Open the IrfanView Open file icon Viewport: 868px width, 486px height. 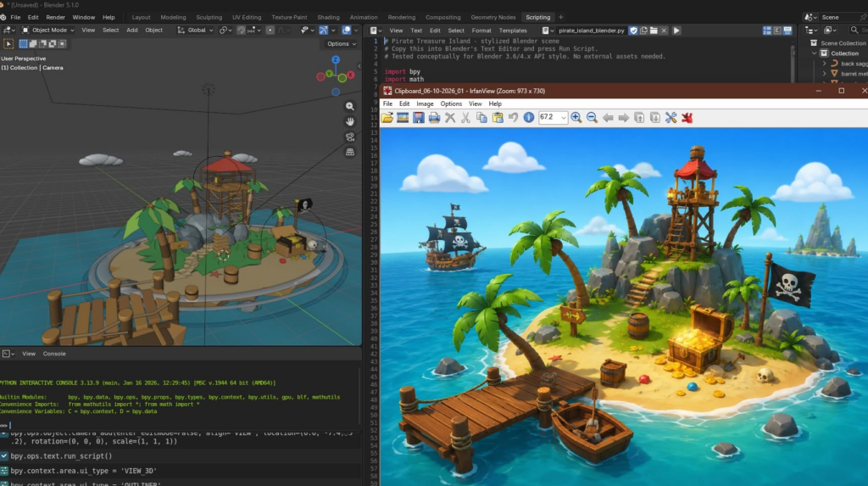click(x=387, y=118)
